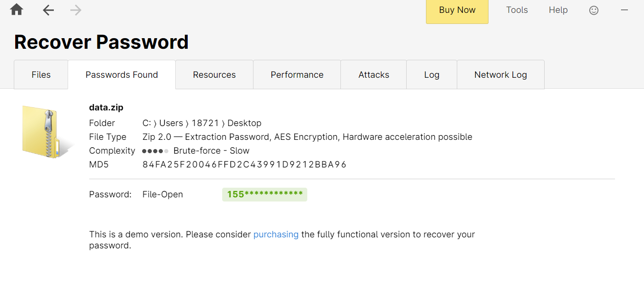
Task: Click the back arrow icon
Action: (48, 10)
